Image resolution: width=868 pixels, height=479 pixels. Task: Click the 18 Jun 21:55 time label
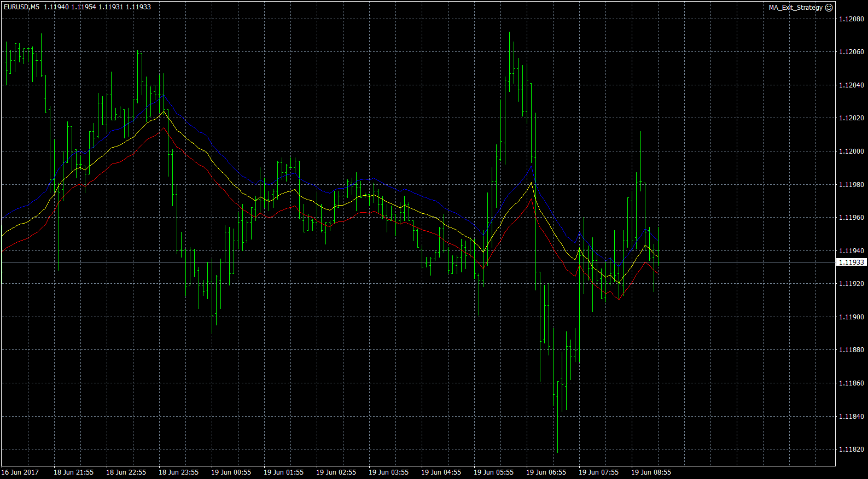(73, 472)
